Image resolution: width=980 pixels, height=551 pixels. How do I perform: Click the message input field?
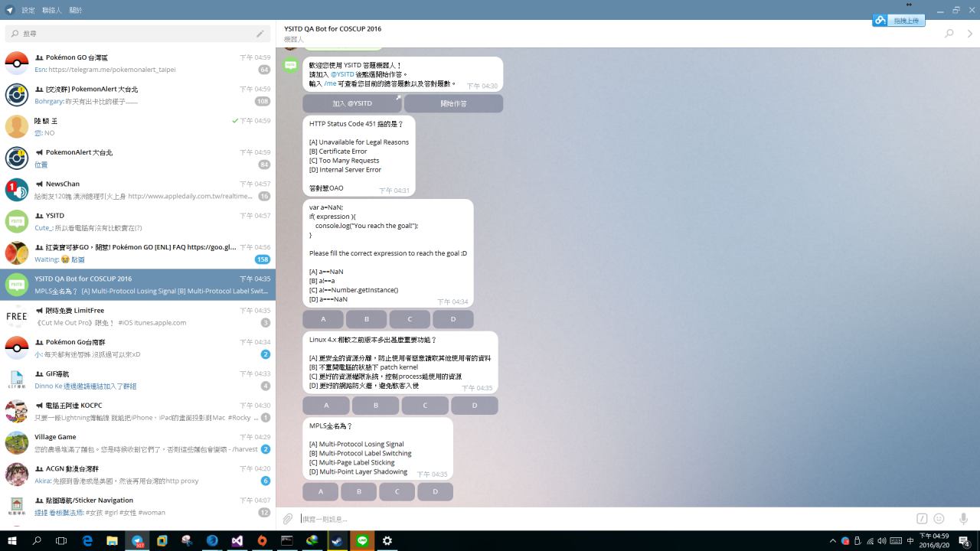click(605, 519)
